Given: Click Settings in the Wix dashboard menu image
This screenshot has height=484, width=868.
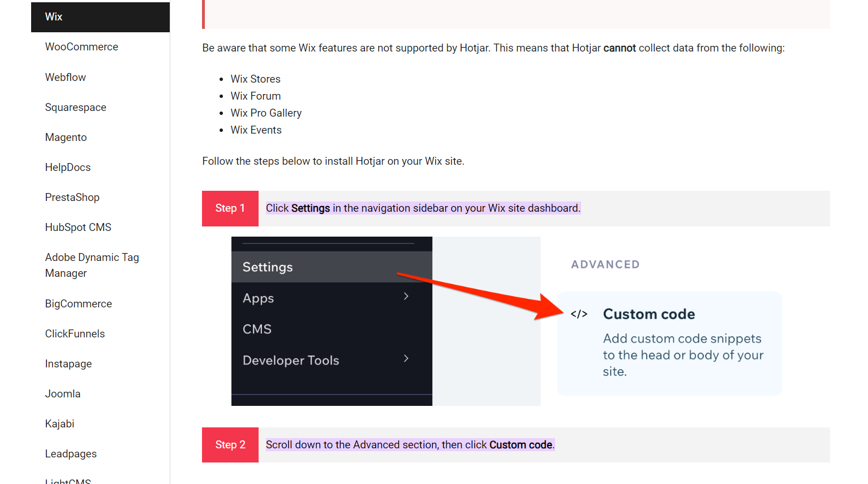Looking at the screenshot, I should pos(268,267).
